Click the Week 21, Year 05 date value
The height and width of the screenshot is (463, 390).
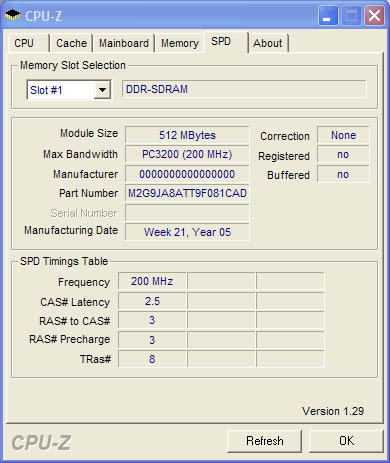point(187,232)
